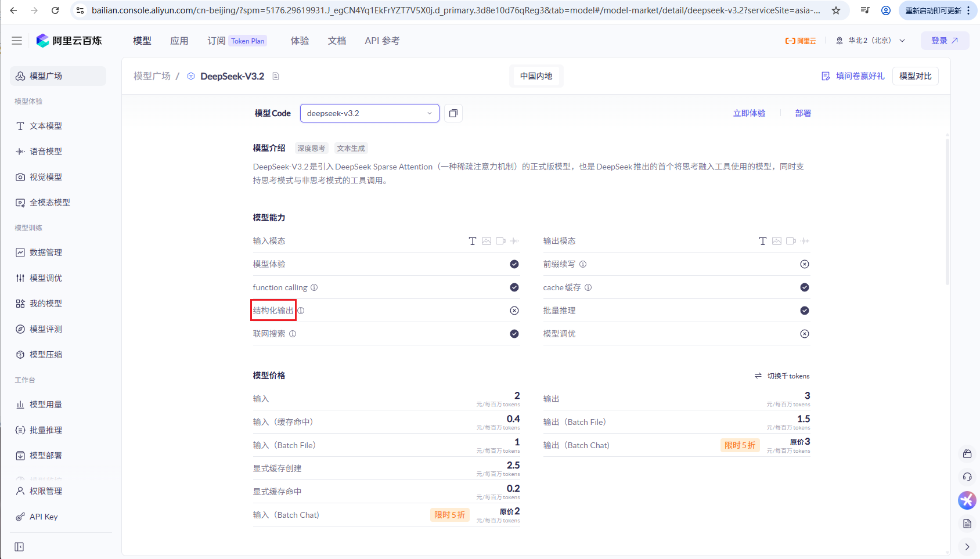Collapse sidebar with bottom-left panel icon
The width and height of the screenshot is (980, 559).
(19, 547)
